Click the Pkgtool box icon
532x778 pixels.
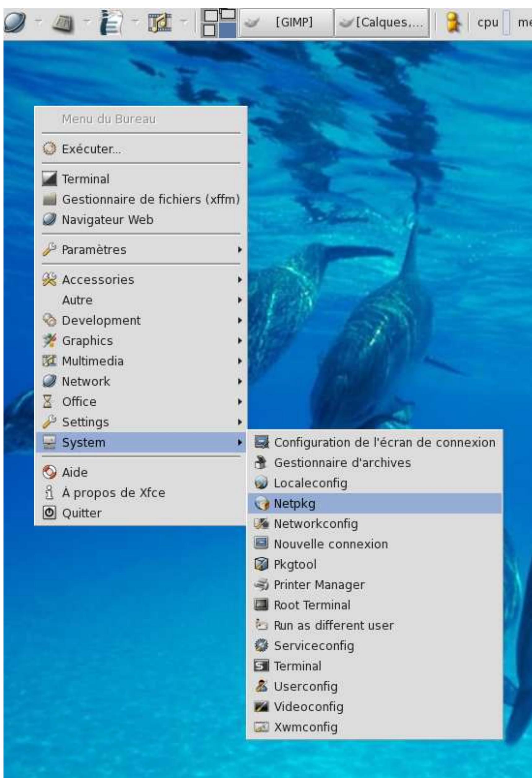click(261, 564)
